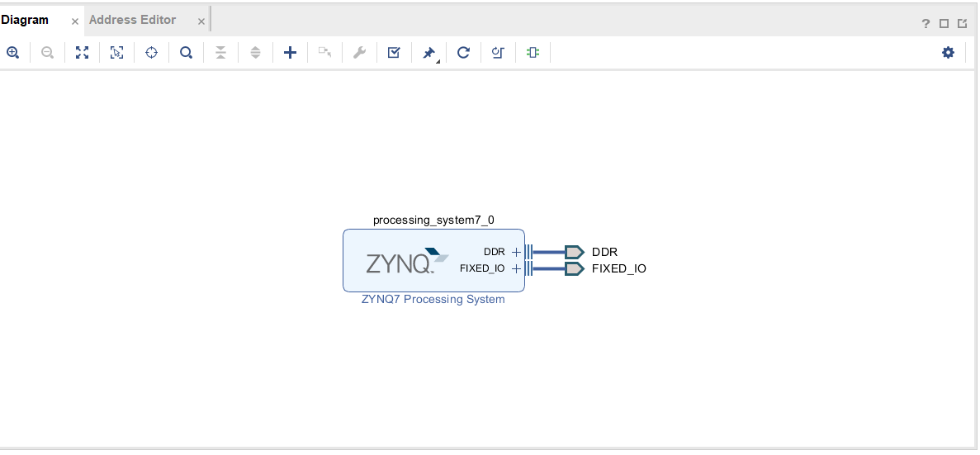Click the Optimize Routing icon
The image size is (980, 455).
point(498,53)
